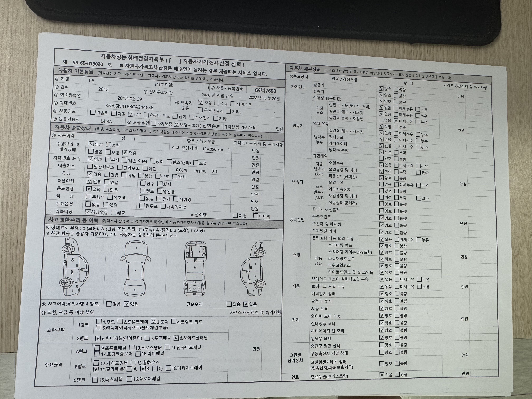Tick the 무단변속기 checkbox

(x=200, y=110)
